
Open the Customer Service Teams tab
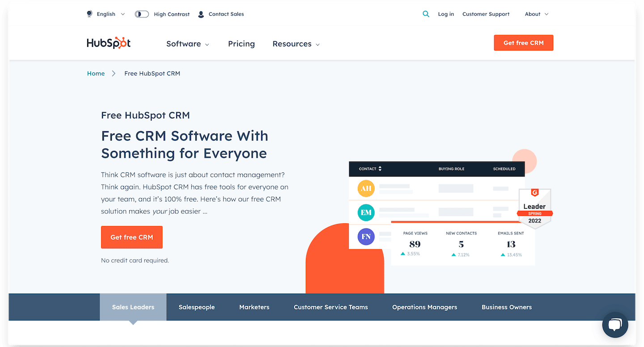click(330, 307)
